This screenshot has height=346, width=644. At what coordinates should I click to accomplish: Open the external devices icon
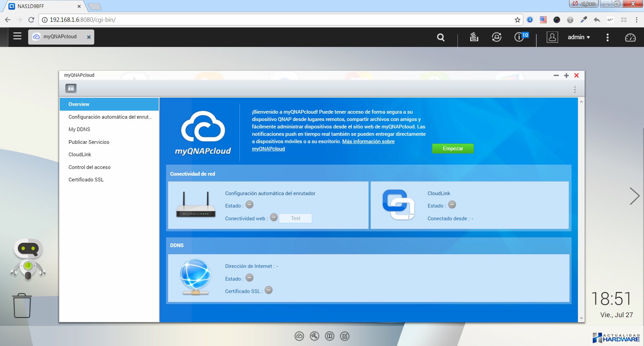496,37
